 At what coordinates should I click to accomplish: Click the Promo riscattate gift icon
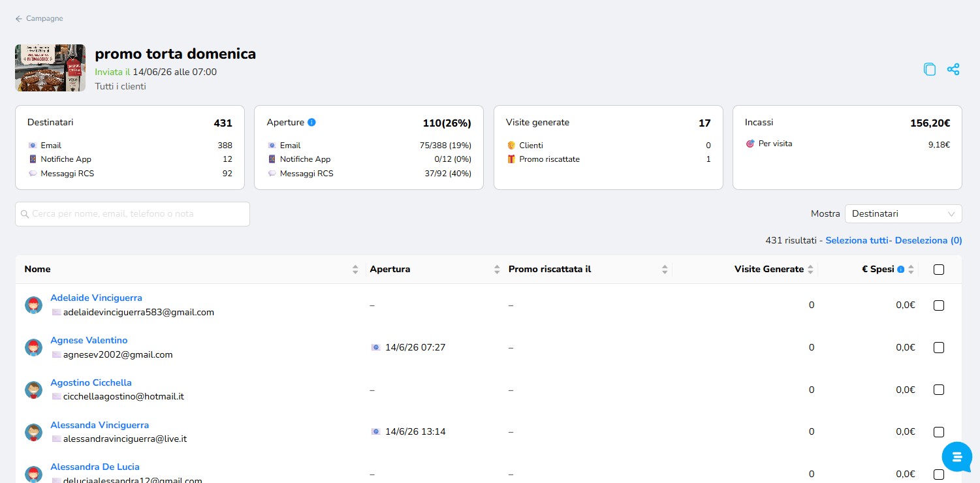[x=511, y=159]
